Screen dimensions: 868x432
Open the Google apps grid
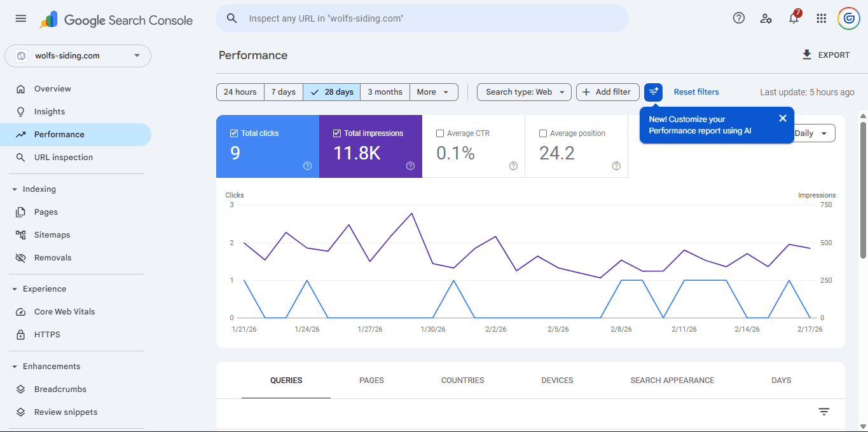(x=822, y=18)
